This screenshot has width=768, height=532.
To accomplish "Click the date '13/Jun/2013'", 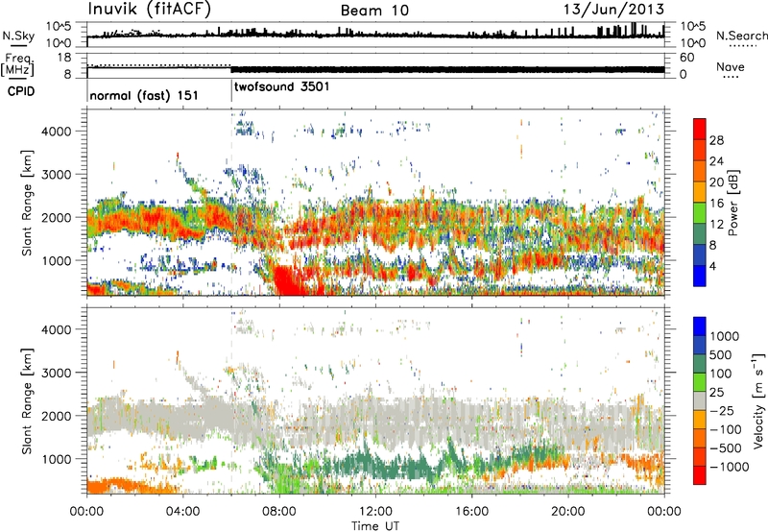I will coord(613,10).
